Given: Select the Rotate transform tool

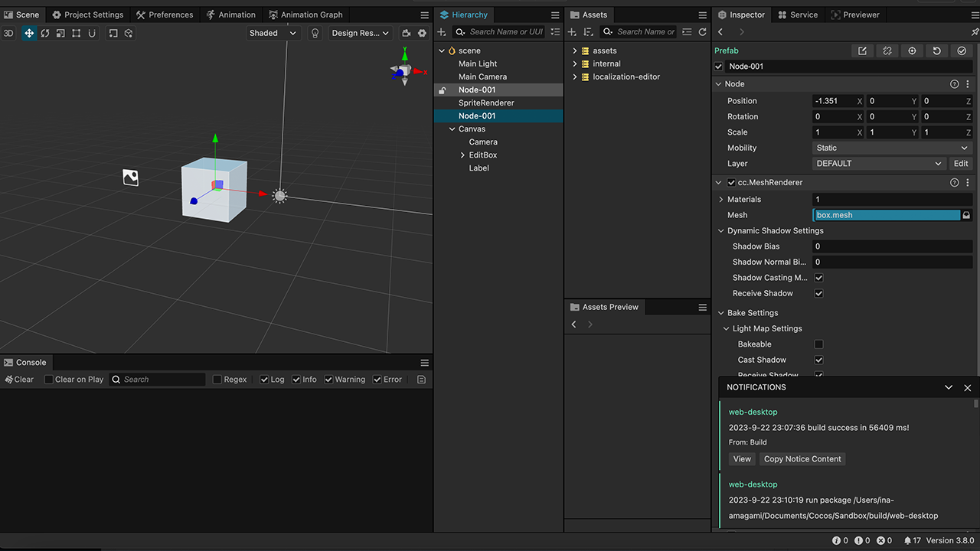Looking at the screenshot, I should pyautogui.click(x=44, y=32).
